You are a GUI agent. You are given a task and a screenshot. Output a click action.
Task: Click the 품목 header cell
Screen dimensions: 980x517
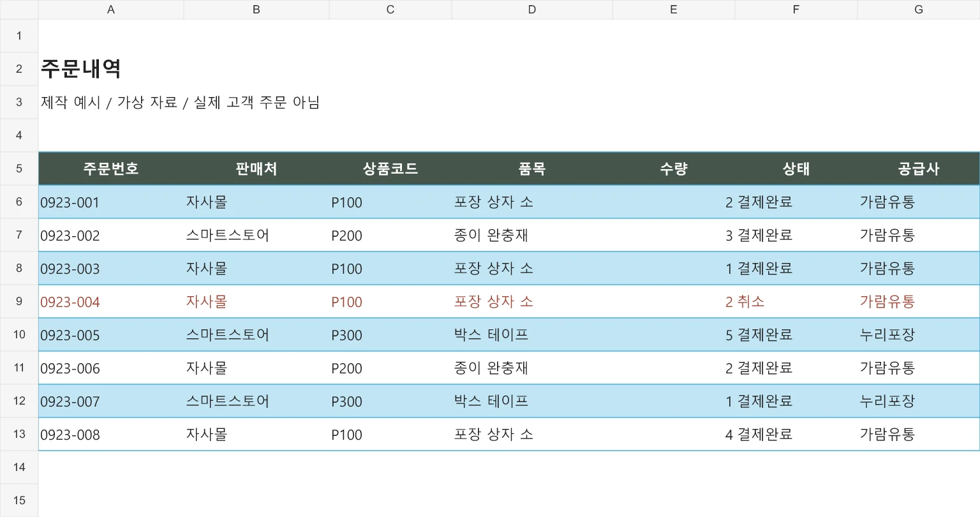tap(532, 169)
